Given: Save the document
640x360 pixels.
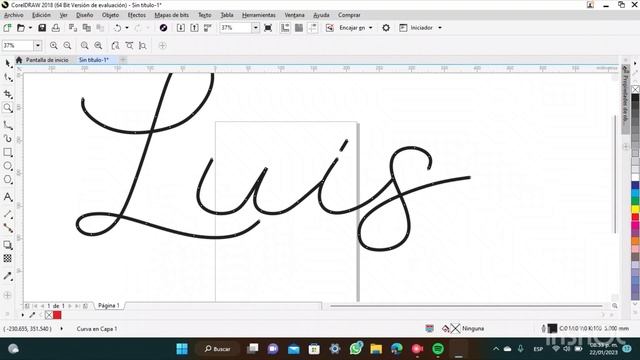Looking at the screenshot, I should pyautogui.click(x=42, y=28).
